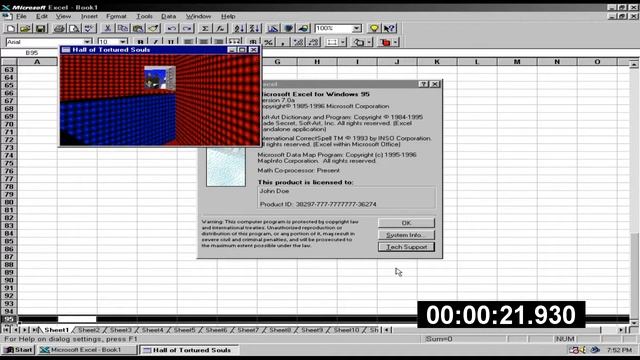Toggle Center alignment
This screenshot has width=640, height=360.
[203, 42]
